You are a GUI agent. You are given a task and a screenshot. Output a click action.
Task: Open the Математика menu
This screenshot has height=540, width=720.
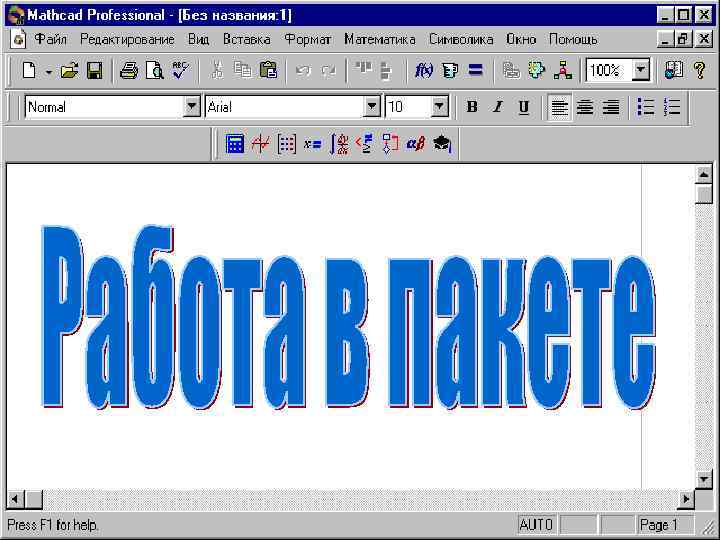tap(380, 39)
